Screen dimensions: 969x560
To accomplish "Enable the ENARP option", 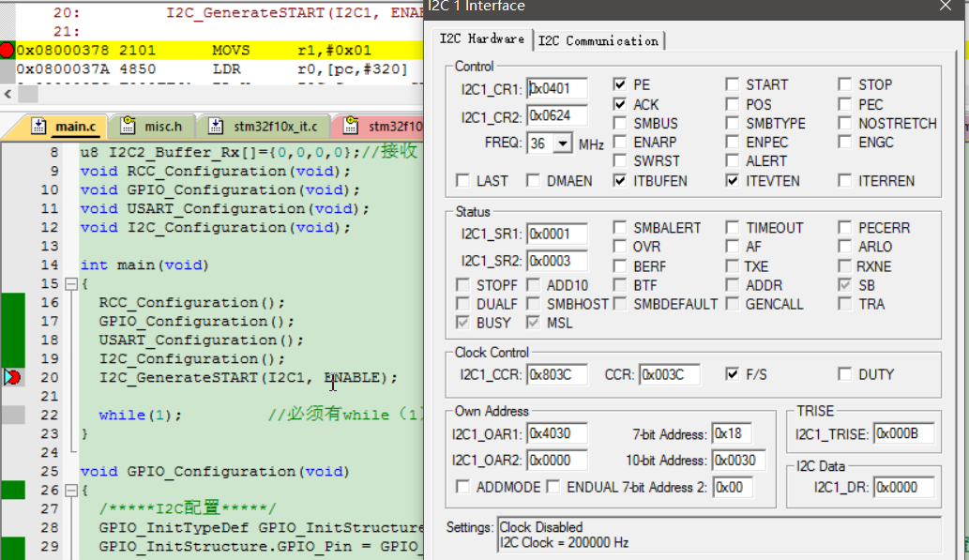I will (x=620, y=142).
